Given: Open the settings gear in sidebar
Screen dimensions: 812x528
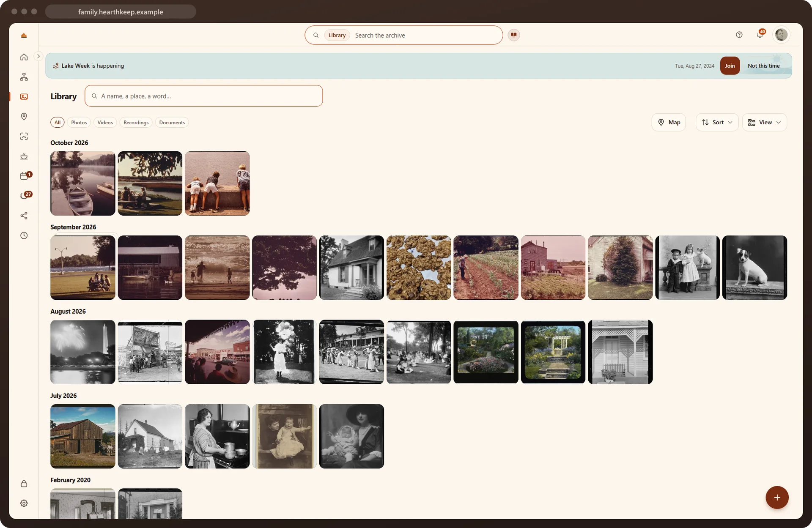Looking at the screenshot, I should [24, 503].
